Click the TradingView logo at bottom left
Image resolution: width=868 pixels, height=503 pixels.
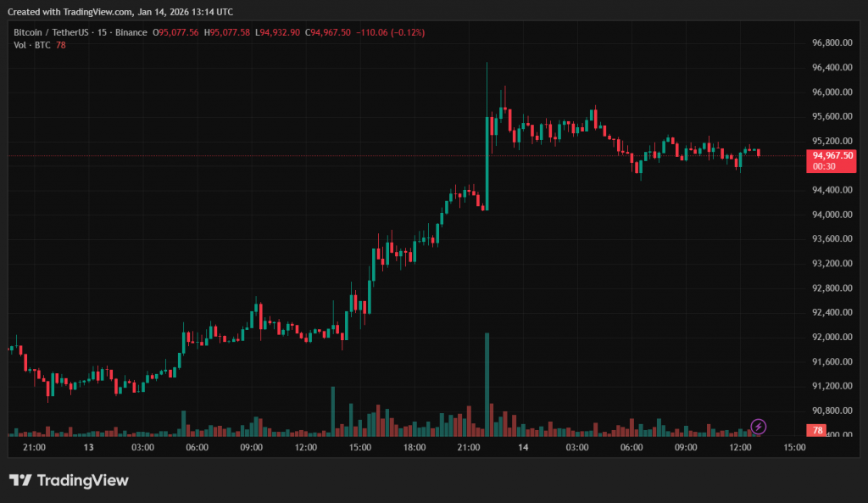(69, 480)
